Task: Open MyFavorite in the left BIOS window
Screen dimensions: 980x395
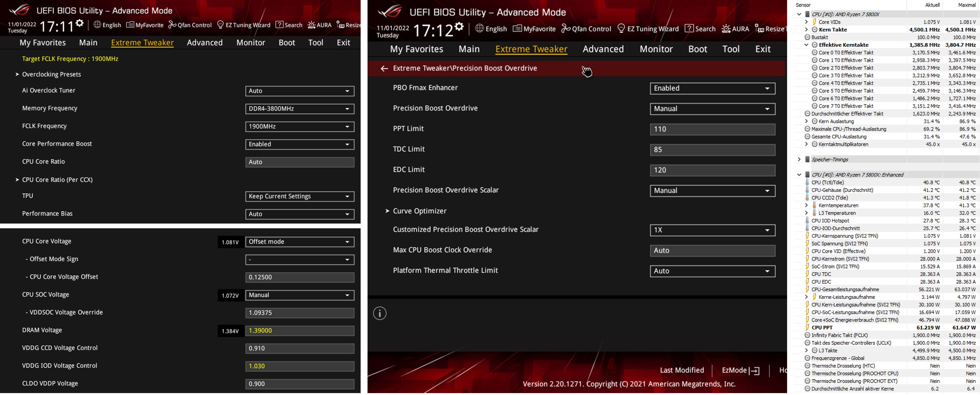Action: coord(145,25)
